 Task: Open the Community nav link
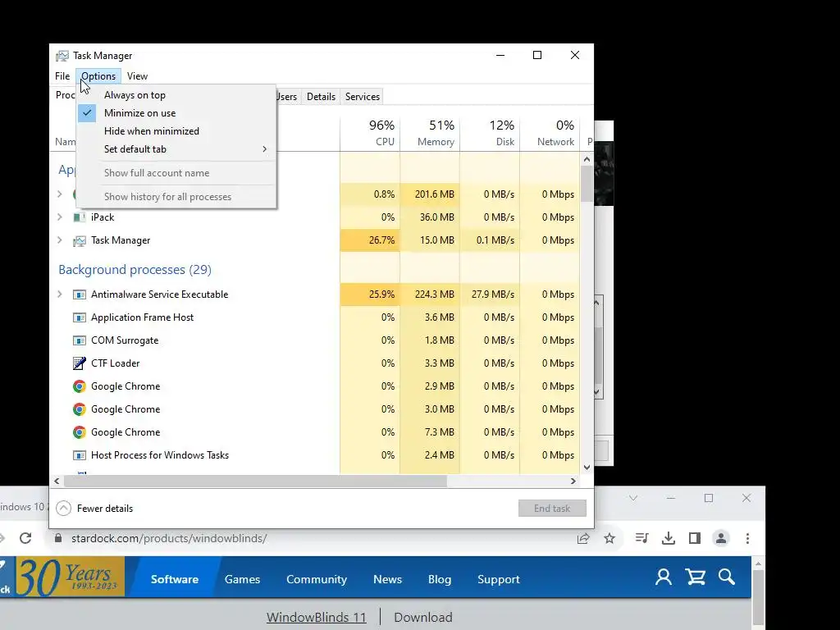coord(317,579)
